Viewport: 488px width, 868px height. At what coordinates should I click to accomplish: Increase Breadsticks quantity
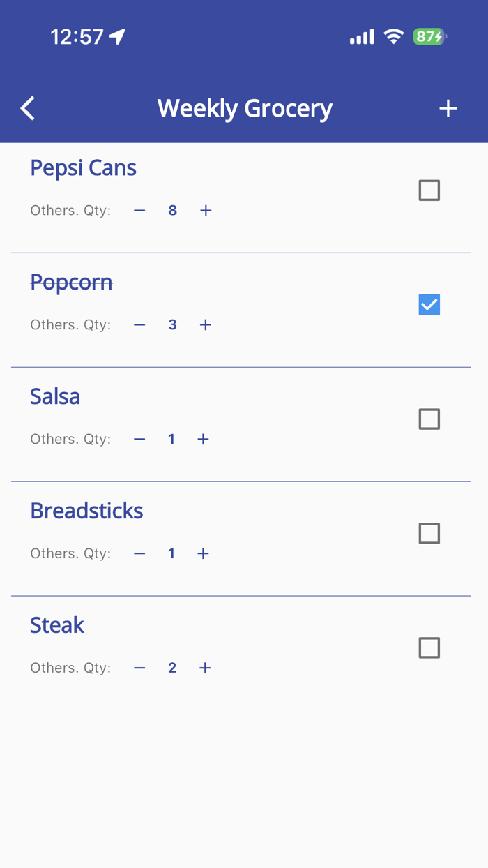coord(203,553)
